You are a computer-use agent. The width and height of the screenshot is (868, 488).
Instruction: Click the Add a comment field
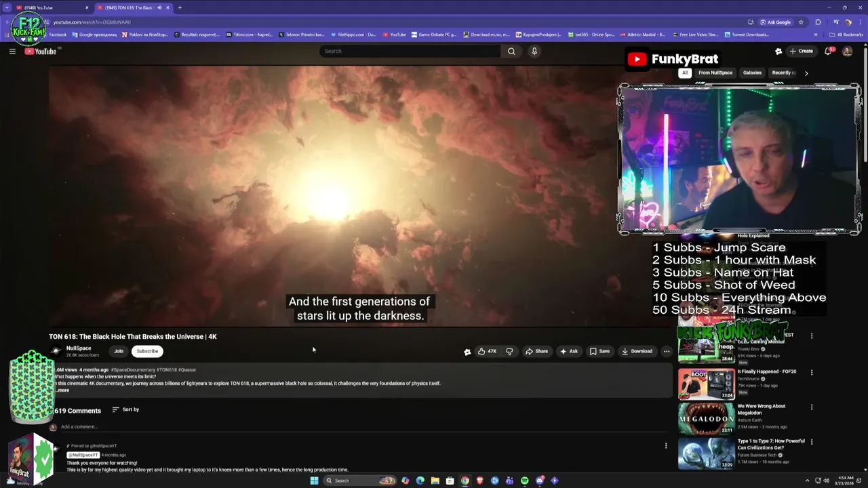click(365, 427)
